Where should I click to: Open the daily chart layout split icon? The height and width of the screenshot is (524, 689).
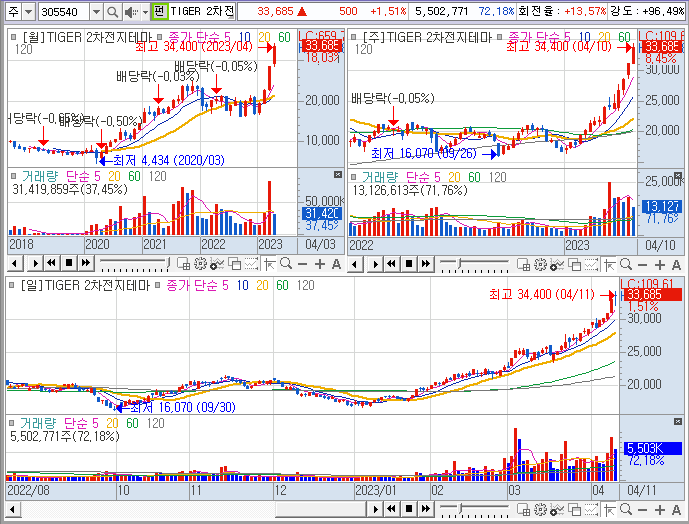coord(523,509)
